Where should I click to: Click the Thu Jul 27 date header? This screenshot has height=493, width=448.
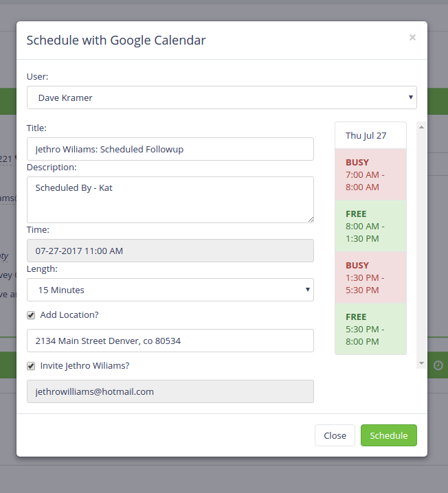pyautogui.click(x=370, y=135)
